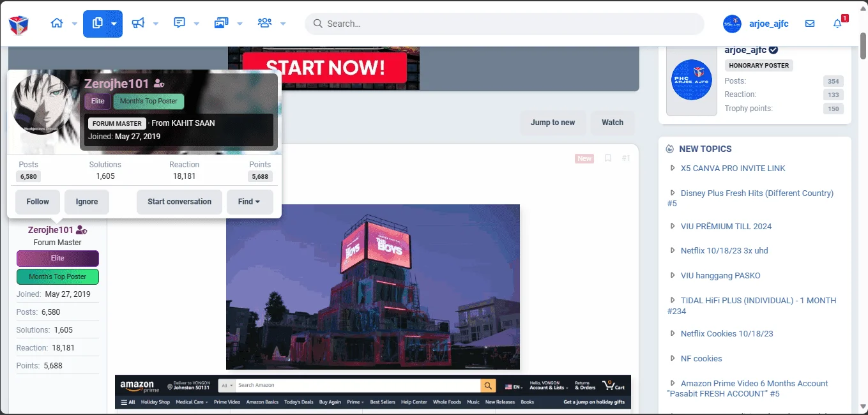The width and height of the screenshot is (868, 415).
Task: Bookmark post #1 icon
Action: pos(608,158)
